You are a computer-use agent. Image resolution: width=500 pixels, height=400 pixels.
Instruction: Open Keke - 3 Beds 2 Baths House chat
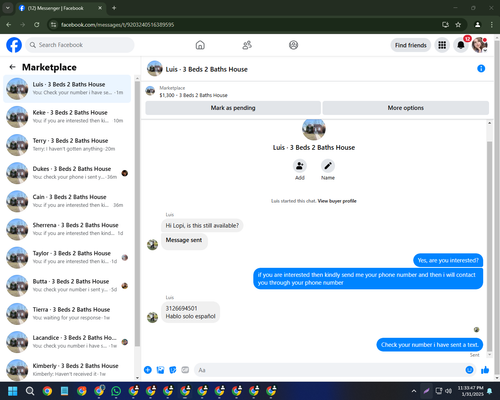(67, 117)
